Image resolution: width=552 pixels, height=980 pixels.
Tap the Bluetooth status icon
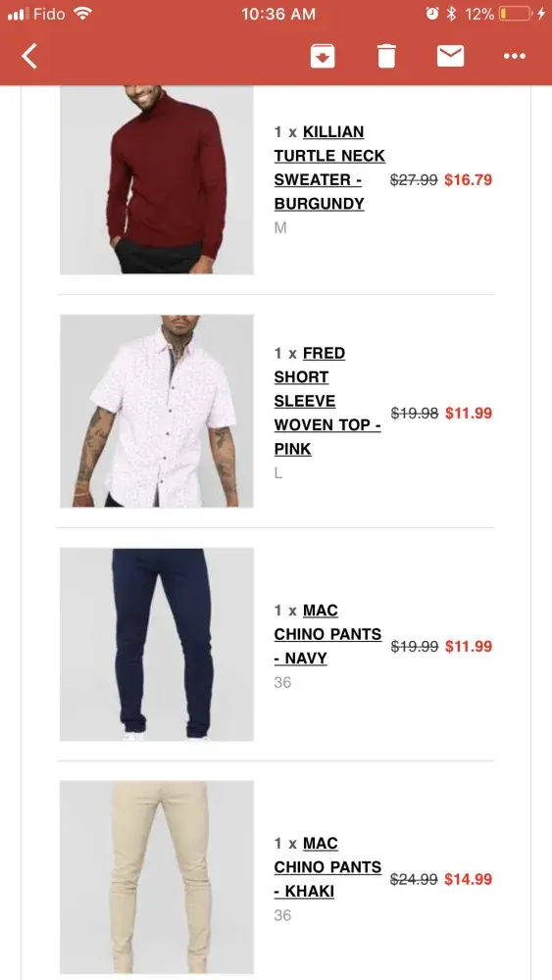click(x=451, y=14)
